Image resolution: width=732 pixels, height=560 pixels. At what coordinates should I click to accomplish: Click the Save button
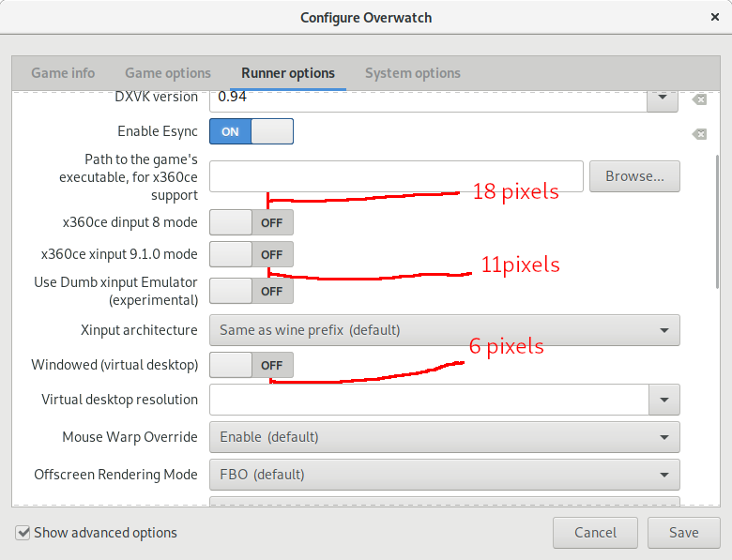pos(684,533)
